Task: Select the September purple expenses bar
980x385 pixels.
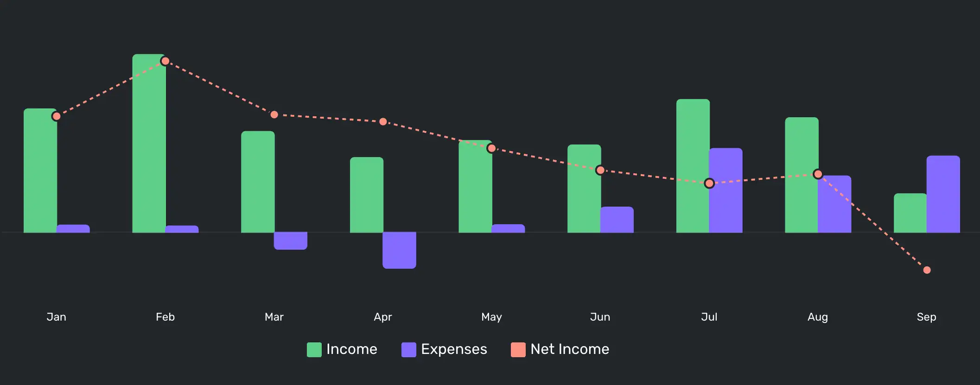Action: [x=943, y=194]
